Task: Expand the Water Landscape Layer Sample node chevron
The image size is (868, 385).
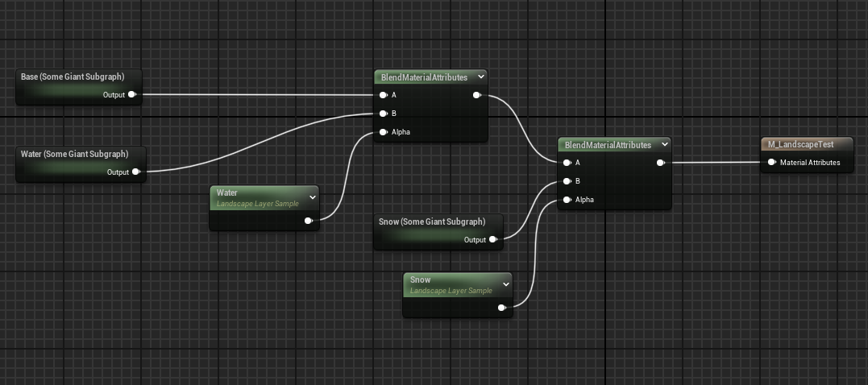Action: (x=312, y=195)
